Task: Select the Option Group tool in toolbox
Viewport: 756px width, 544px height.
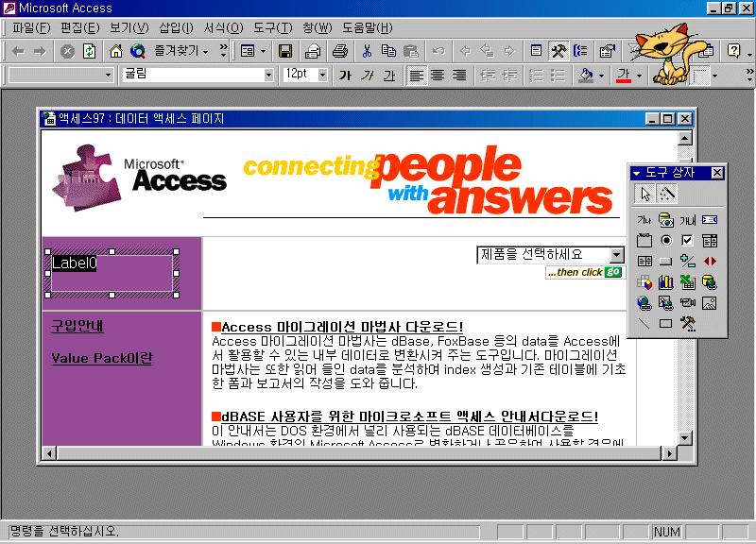Action: [x=644, y=241]
